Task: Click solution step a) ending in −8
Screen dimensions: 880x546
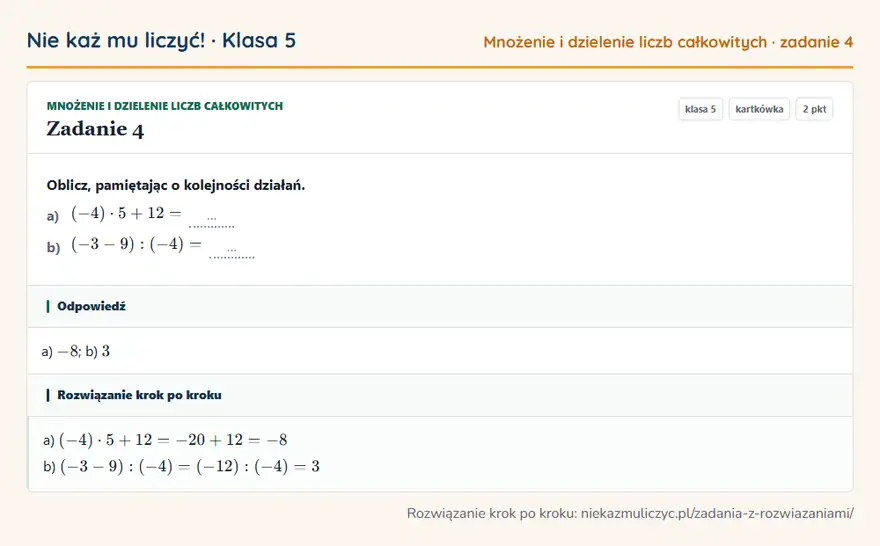Action: (x=165, y=440)
